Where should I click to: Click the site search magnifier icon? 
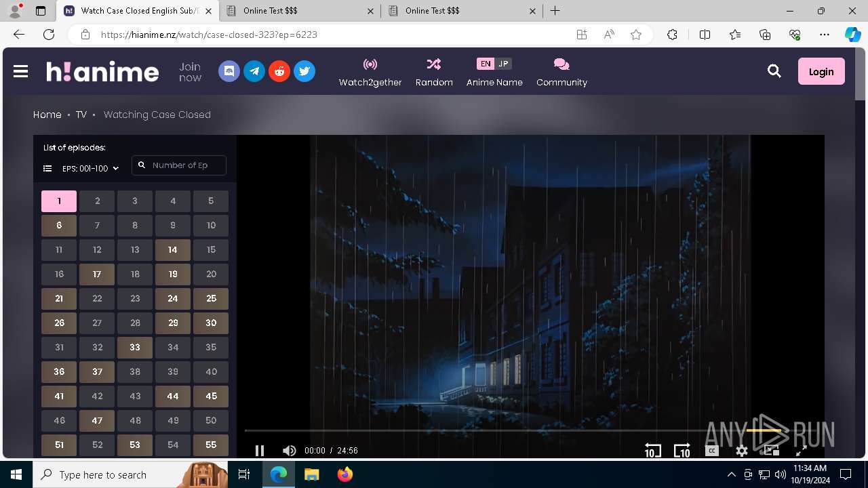point(774,71)
